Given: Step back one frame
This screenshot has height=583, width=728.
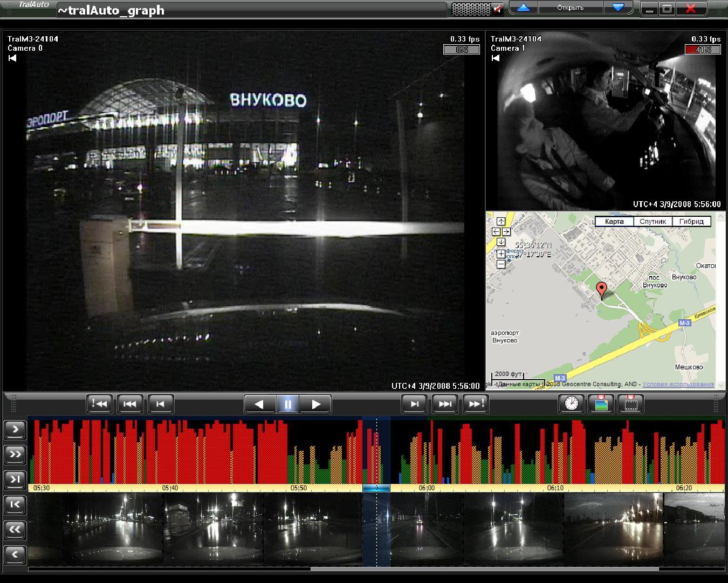Looking at the screenshot, I should pyautogui.click(x=161, y=403).
